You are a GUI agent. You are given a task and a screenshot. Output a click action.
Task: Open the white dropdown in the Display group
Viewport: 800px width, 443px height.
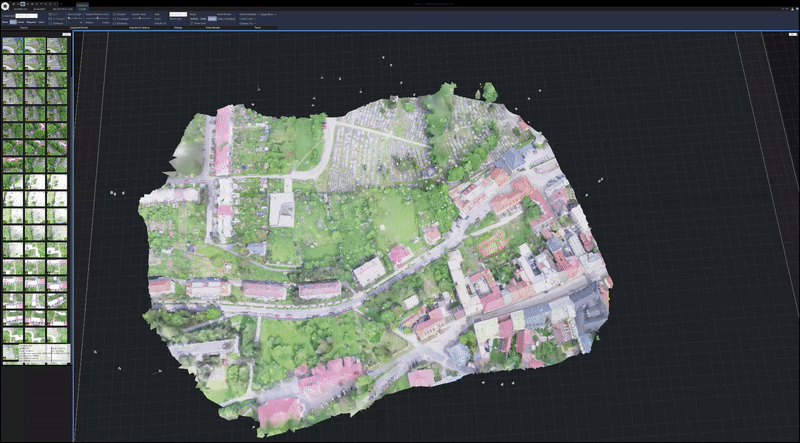(178, 15)
